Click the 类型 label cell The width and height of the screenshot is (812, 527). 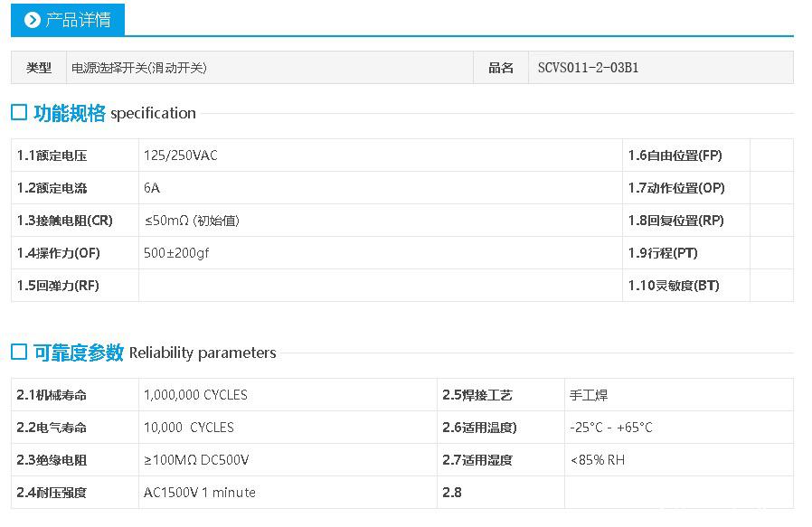[39, 68]
